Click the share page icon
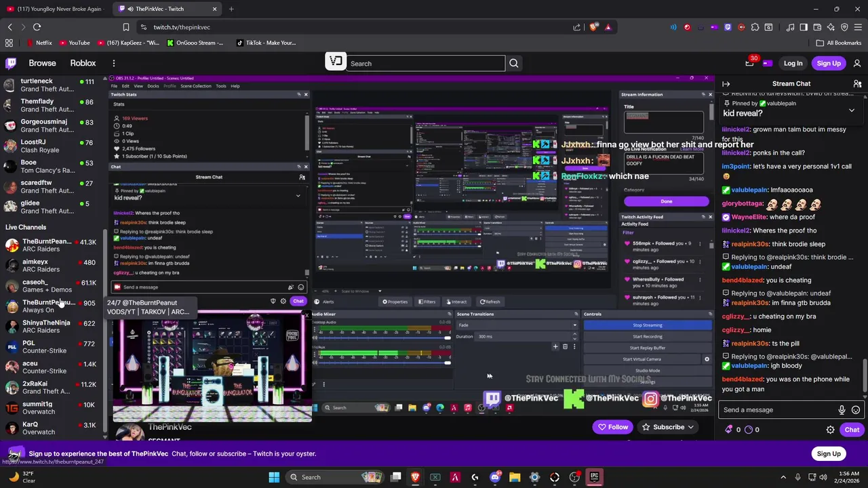868x488 pixels. point(576,27)
